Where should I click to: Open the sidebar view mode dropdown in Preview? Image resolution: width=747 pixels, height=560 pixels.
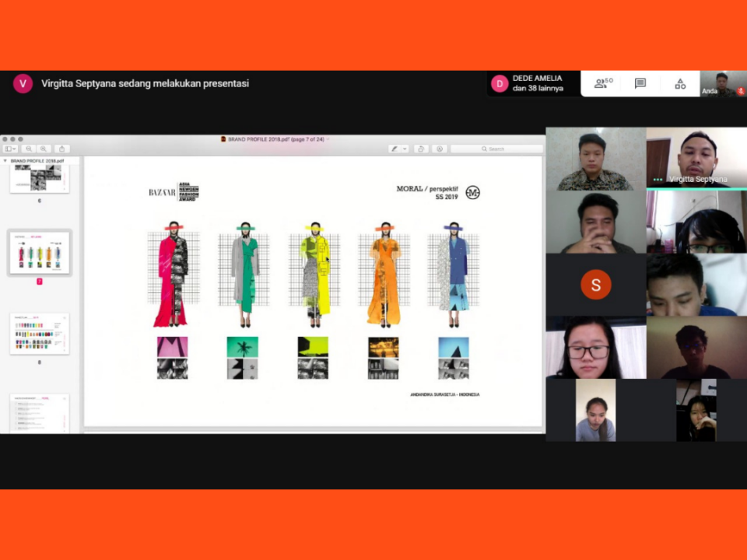point(10,149)
